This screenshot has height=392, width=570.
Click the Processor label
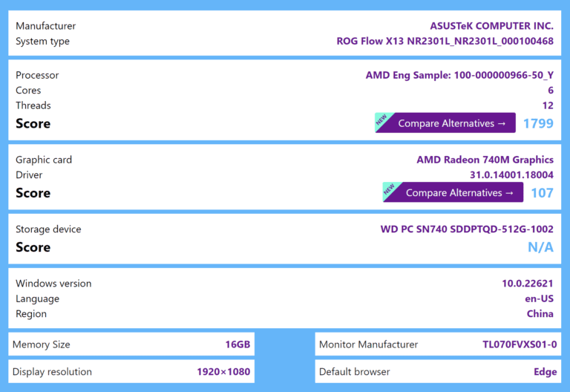(x=37, y=75)
